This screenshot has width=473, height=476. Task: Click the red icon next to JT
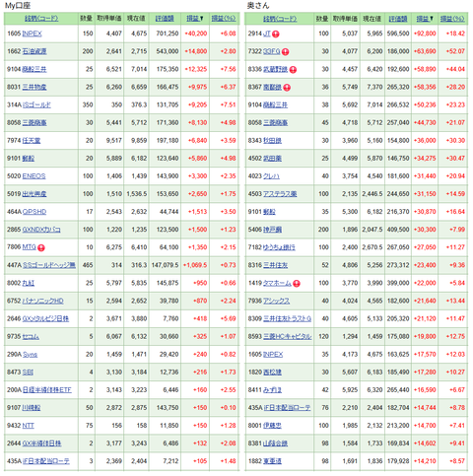[x=276, y=34]
